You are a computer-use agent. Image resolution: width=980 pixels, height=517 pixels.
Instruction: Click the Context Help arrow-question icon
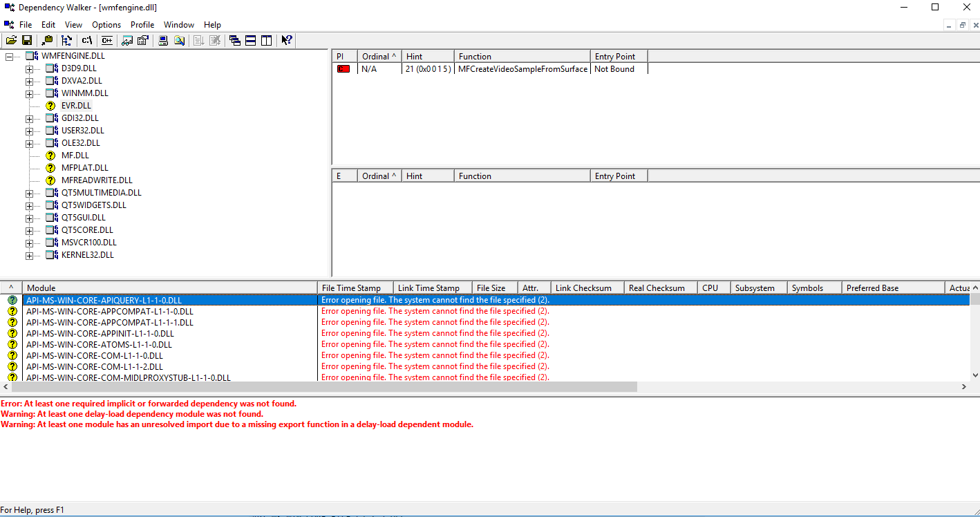[287, 40]
